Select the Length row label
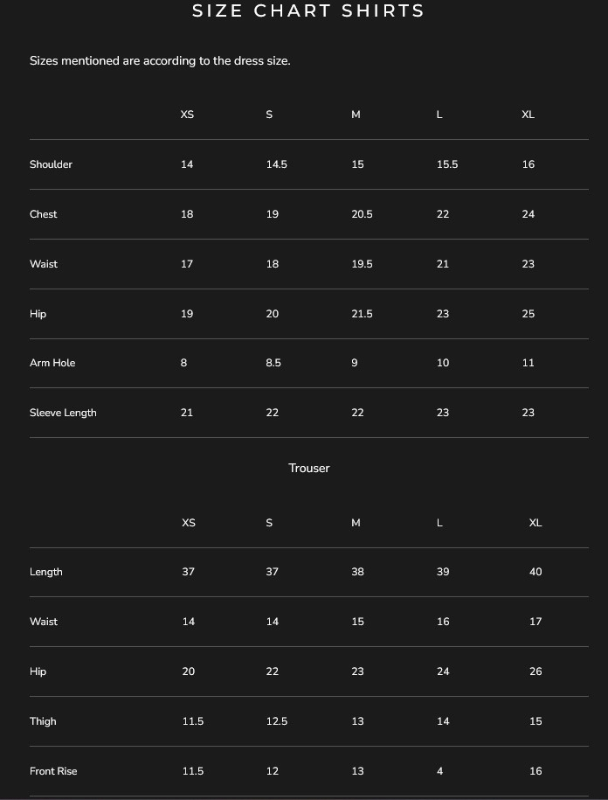Screen dimensions: 608x800 pyautogui.click(x=46, y=572)
